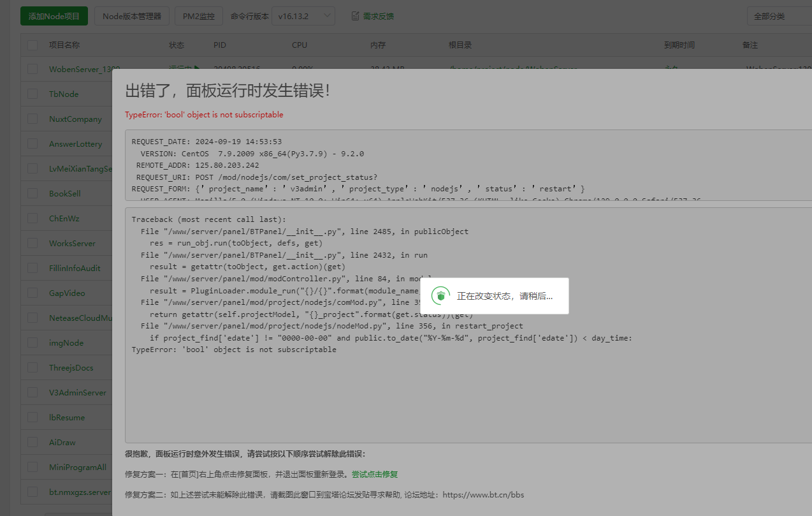Open the imgNode project name
The width and height of the screenshot is (812, 516).
pyautogui.click(x=66, y=343)
